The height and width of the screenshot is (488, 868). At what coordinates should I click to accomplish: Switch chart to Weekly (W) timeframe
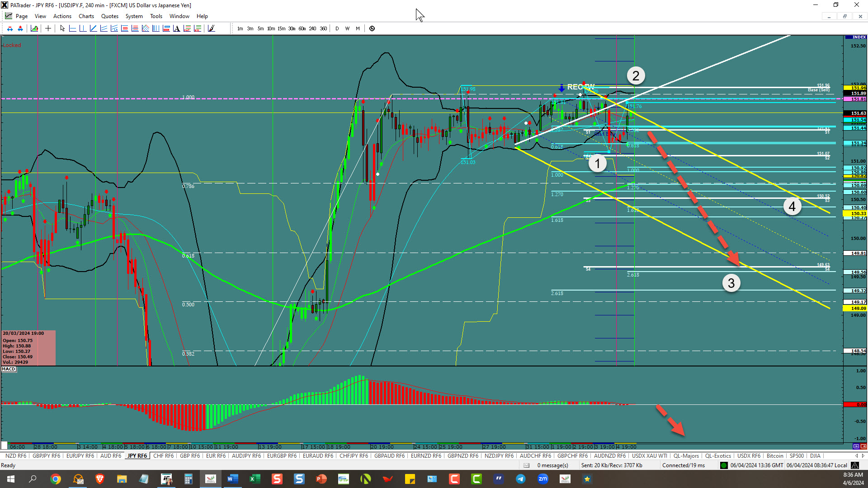click(347, 28)
